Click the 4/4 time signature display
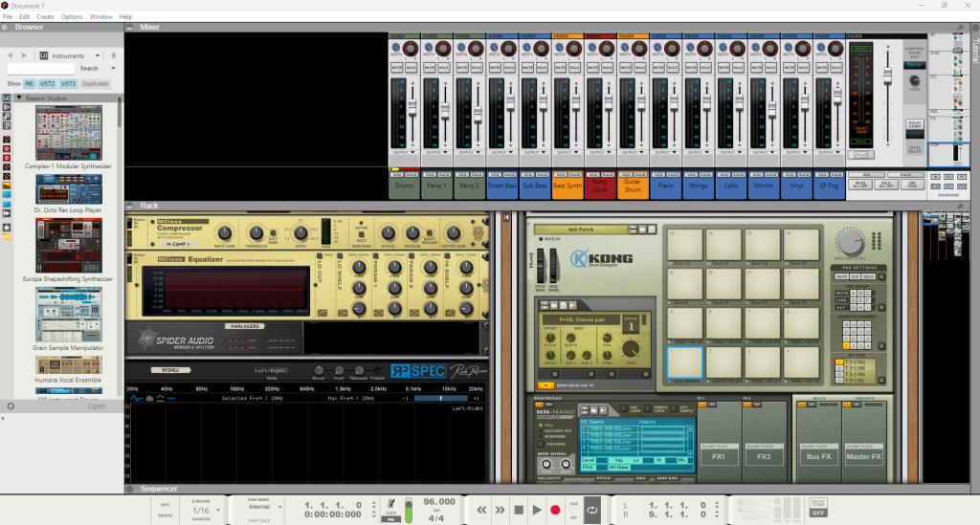Viewport: 980px width, 525px height. 436,518
